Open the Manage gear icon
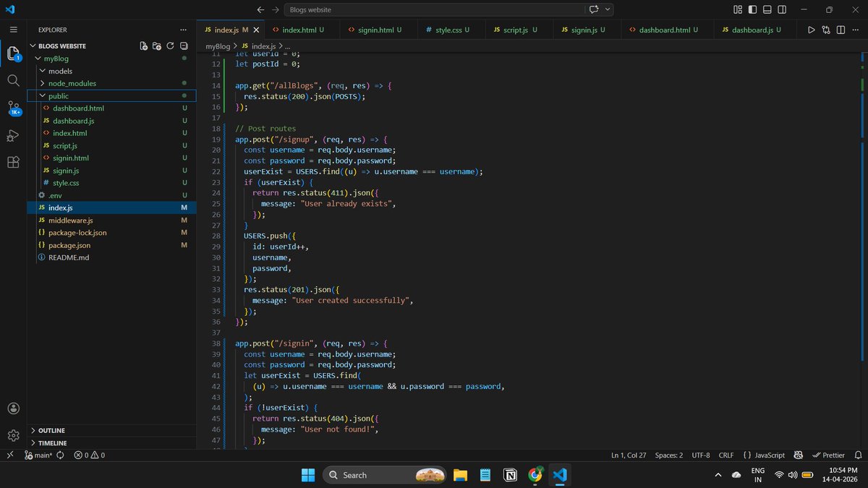The image size is (868, 488). point(13,435)
